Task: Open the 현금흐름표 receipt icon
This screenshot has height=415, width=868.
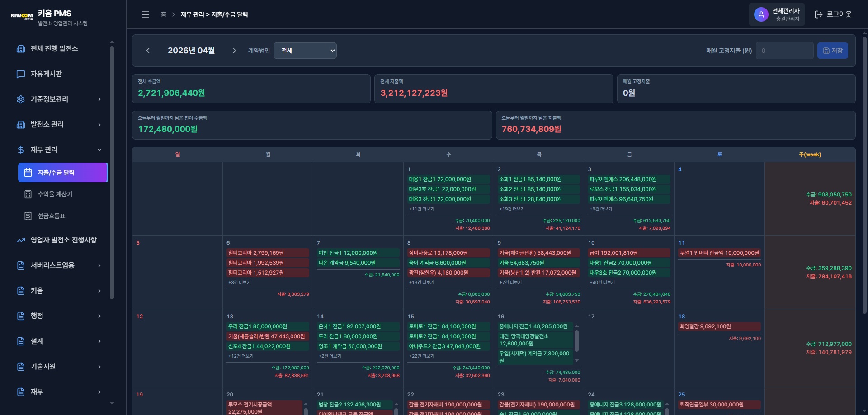Action: coord(28,216)
